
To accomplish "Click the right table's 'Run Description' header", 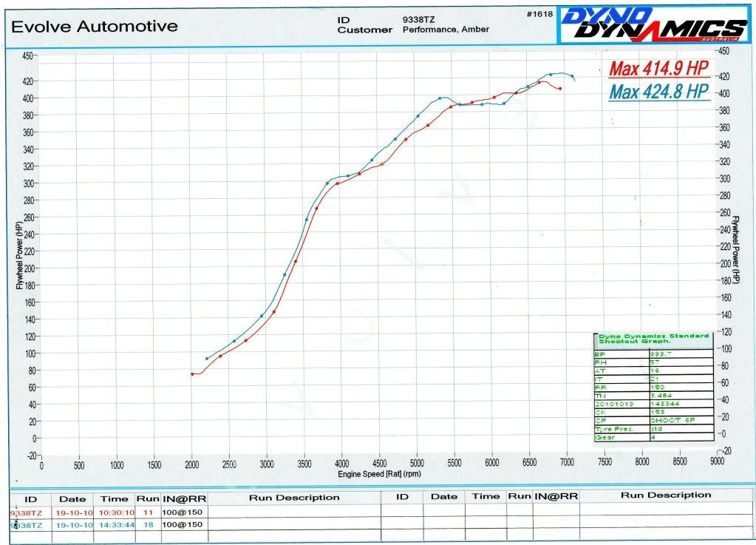I will (x=666, y=495).
